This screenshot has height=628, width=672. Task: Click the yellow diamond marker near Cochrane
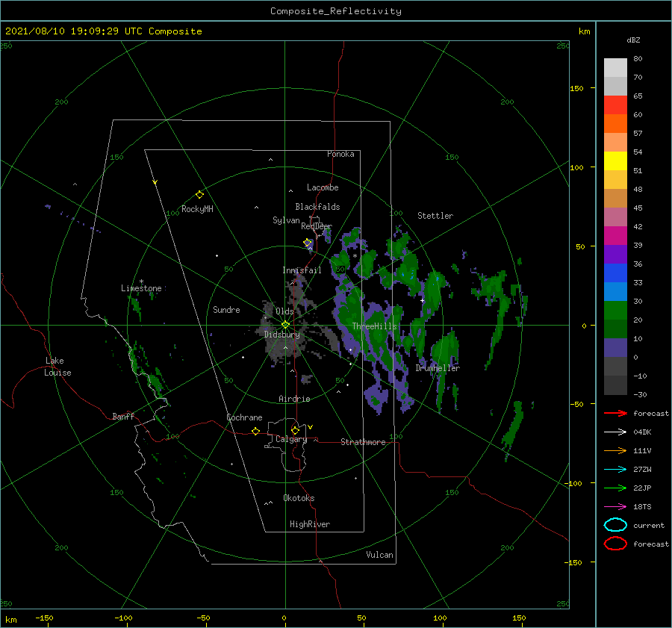(x=255, y=431)
